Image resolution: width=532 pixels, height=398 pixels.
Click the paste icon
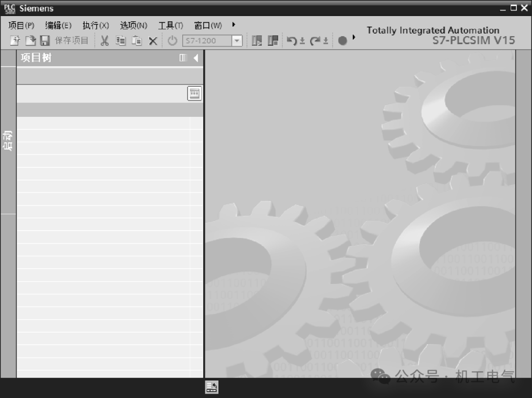[136, 41]
